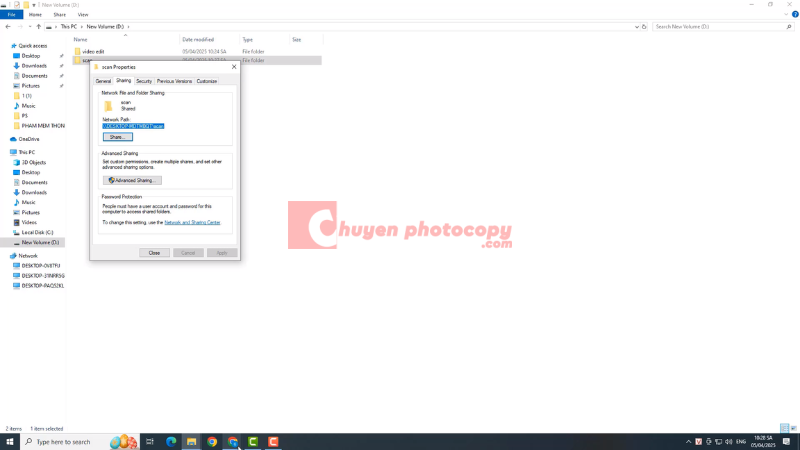Switch to Security tab in scan Properties
Screen dimensions: 800x450
(144, 81)
